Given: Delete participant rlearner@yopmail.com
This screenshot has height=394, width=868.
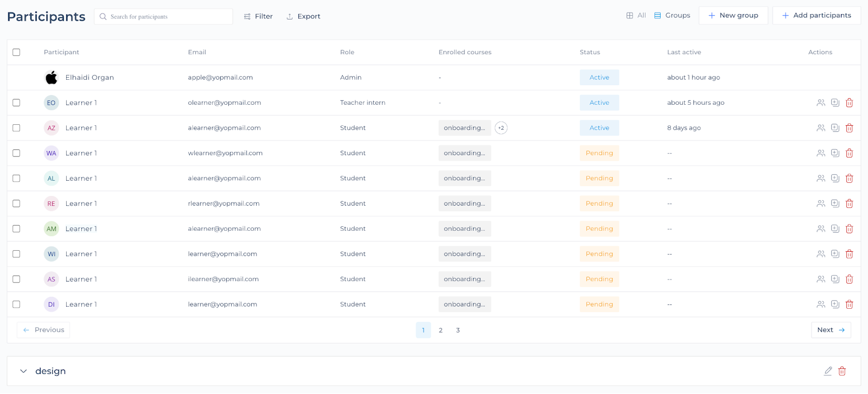Looking at the screenshot, I should coord(850,204).
